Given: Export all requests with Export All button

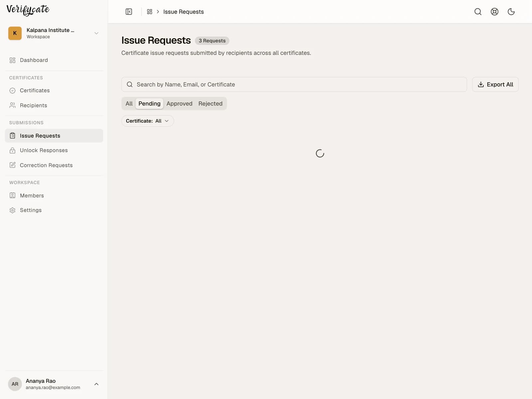Looking at the screenshot, I should 495,84.
